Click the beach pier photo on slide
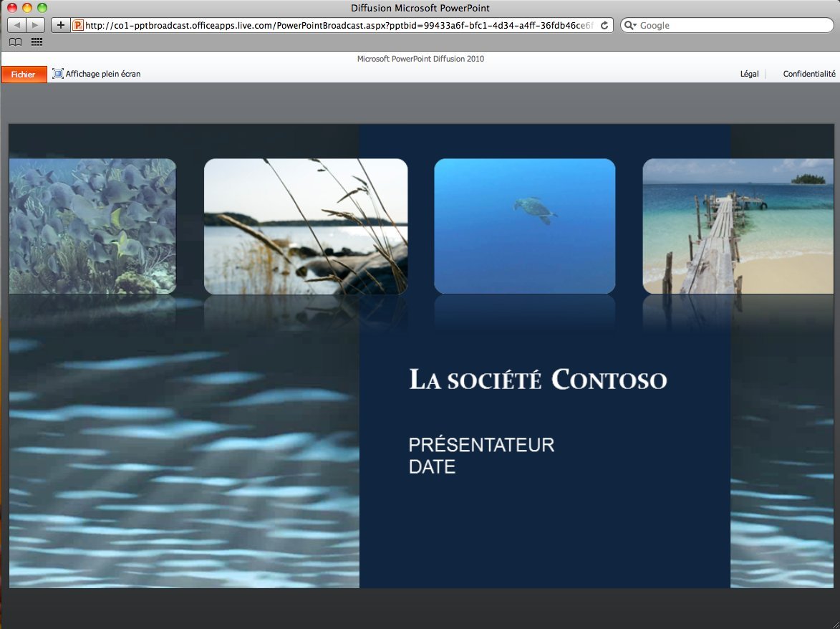The height and width of the screenshot is (629, 840). [738, 226]
